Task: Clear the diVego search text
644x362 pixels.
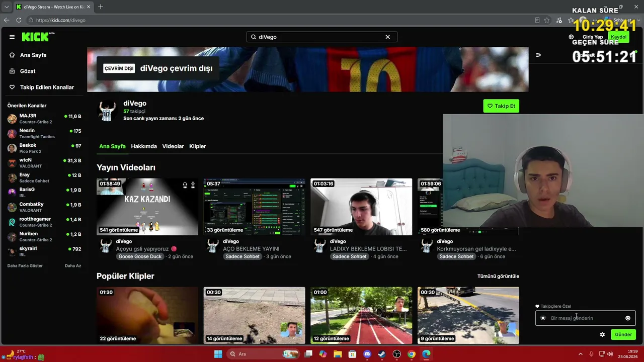Action: [387, 37]
